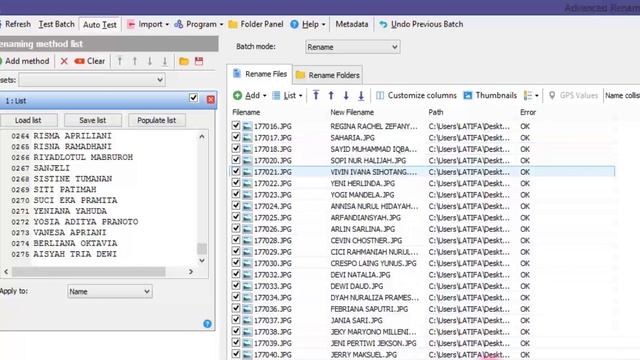The width and height of the screenshot is (640, 360).
Task: Expand the Add files dropdown arrow
Action: (x=264, y=96)
